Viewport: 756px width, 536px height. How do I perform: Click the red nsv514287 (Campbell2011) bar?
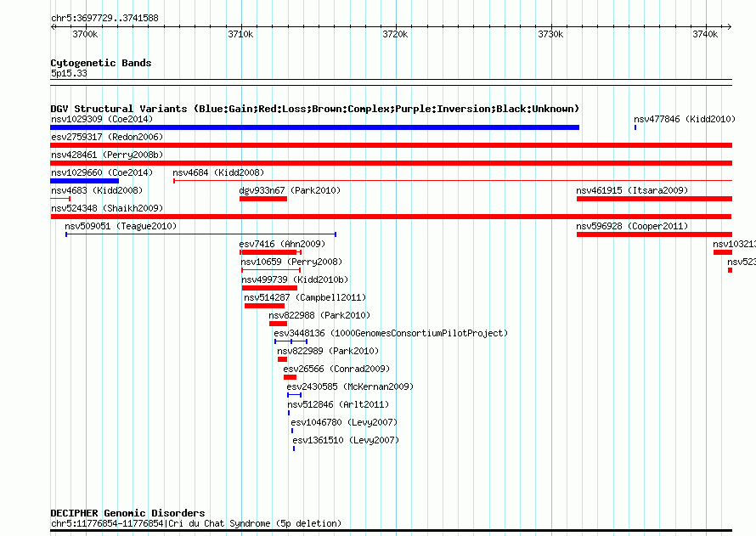pyautogui.click(x=265, y=306)
